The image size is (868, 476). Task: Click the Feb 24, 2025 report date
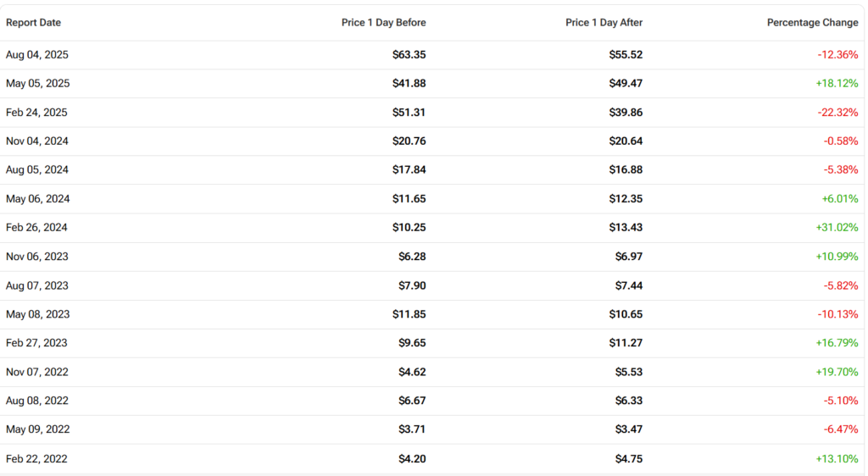pyautogui.click(x=36, y=112)
